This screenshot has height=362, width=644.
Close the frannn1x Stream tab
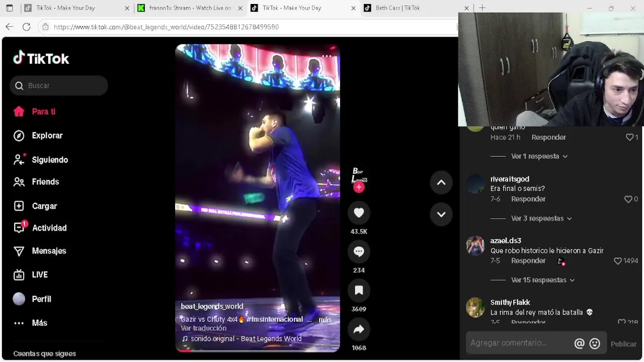(240, 8)
